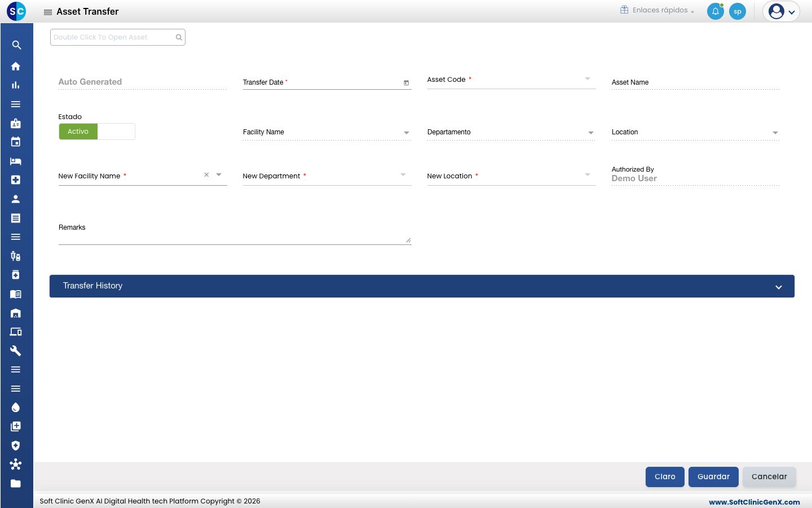Image resolution: width=812 pixels, height=508 pixels.
Task: Select the bed icon in sidebar
Action: click(x=16, y=161)
